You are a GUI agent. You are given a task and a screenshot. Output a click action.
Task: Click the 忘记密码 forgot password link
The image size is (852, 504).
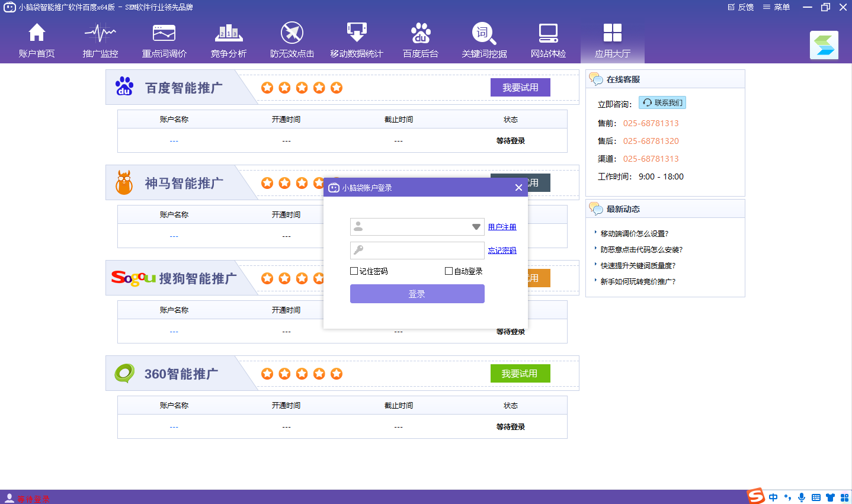[502, 251]
